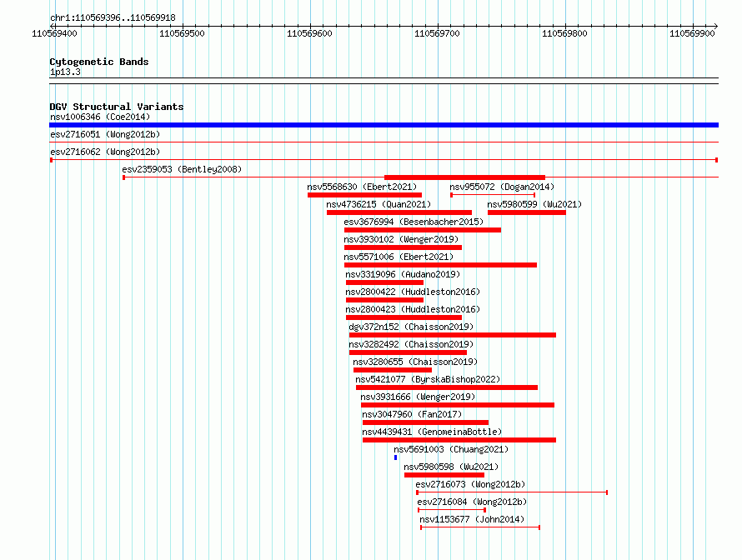Select the red nsv5980598 feature bar
This screenshot has width=742, height=560.
tap(444, 475)
